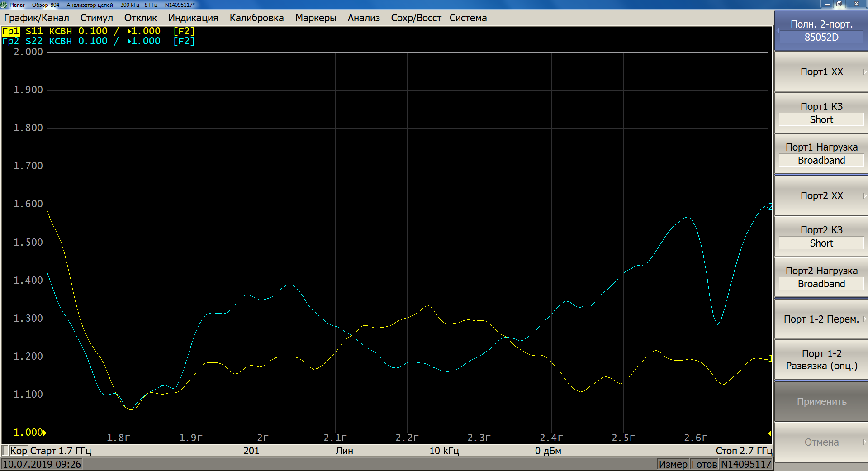Image resolution: width=868 pixels, height=471 pixels.
Task: Click КСВН format of trace Гр2
Action: (61, 41)
